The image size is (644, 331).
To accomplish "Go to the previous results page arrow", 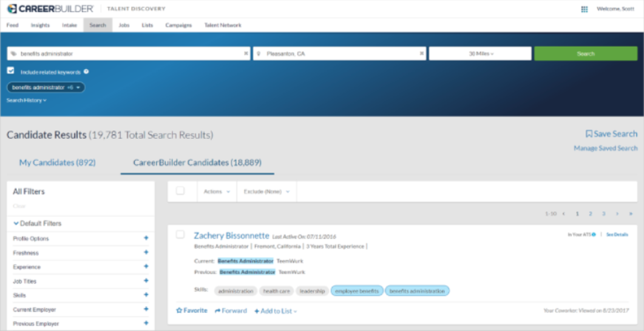I will click(563, 213).
